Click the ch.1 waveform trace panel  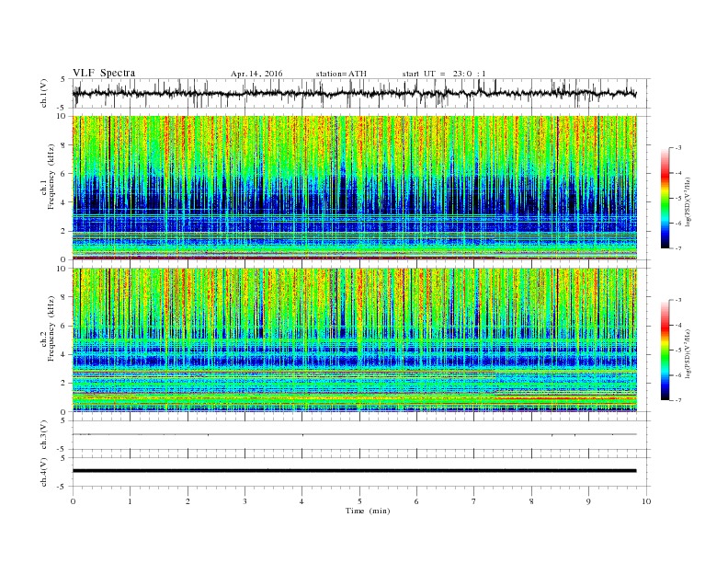click(x=361, y=93)
